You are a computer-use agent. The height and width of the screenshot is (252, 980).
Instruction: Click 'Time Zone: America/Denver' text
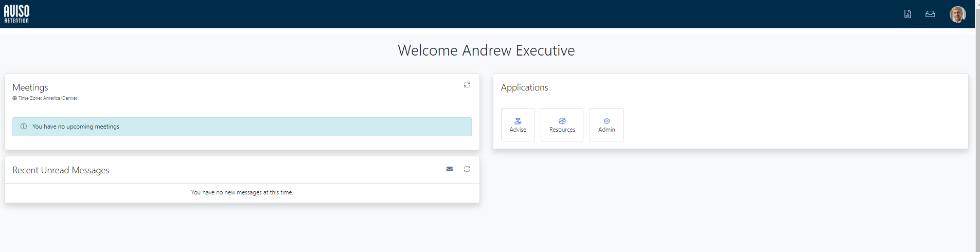(x=48, y=98)
